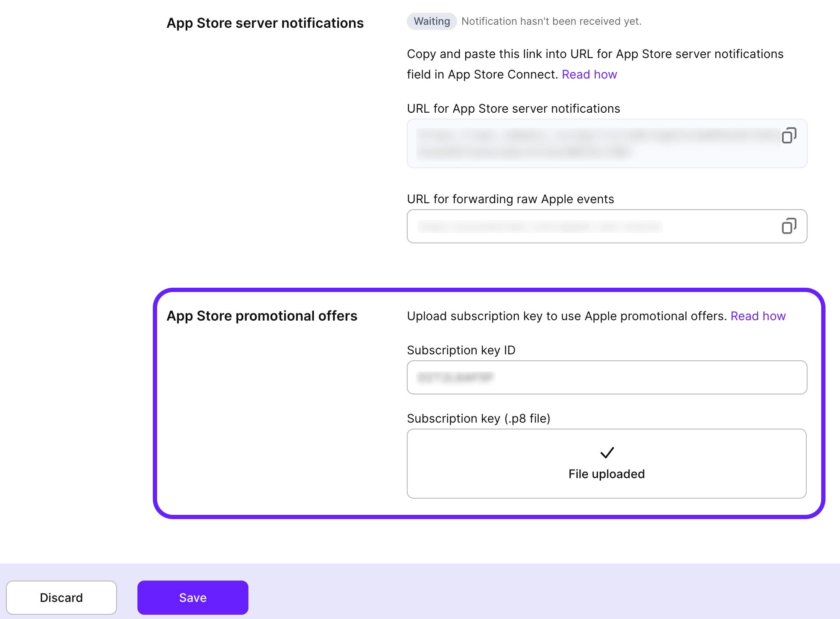Click the App Store promotional offers section
Screen dimensions: 840x619
coord(262,316)
